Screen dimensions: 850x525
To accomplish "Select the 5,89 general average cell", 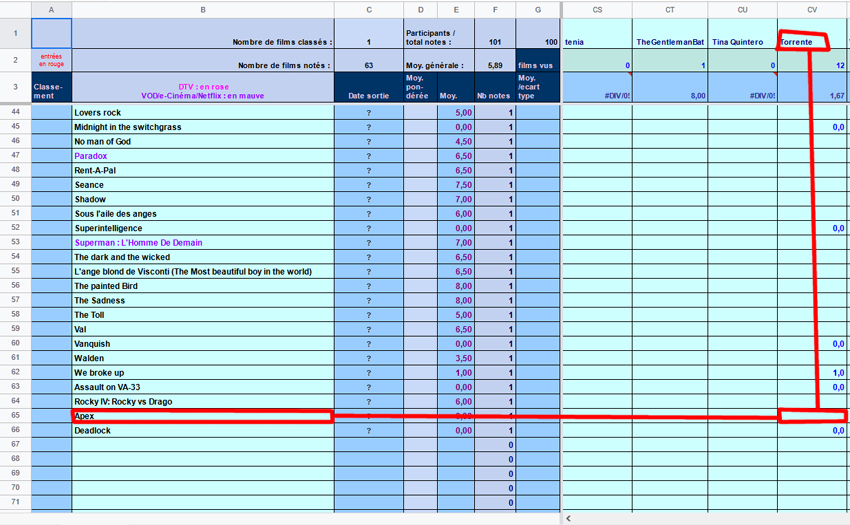I will coord(495,60).
